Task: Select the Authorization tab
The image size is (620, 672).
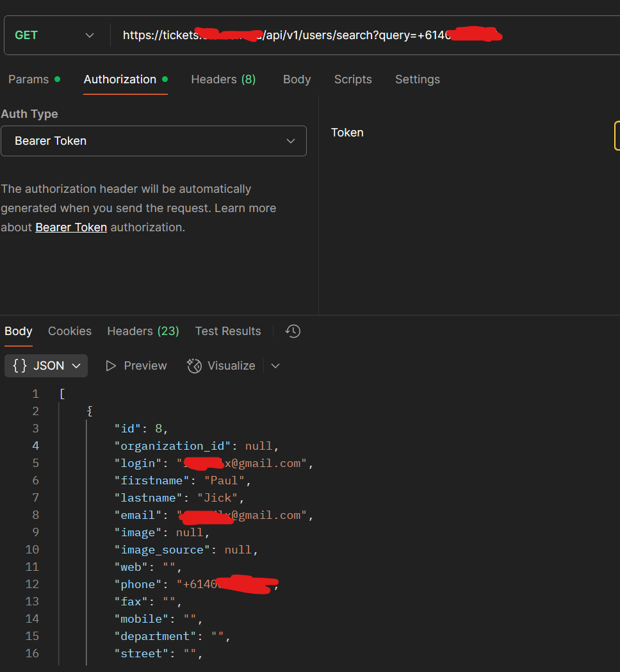Action: [126, 79]
